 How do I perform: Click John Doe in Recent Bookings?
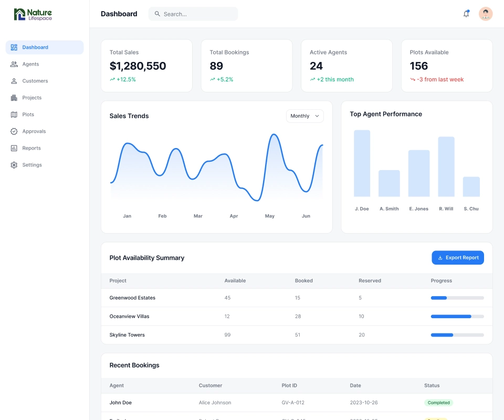(121, 403)
